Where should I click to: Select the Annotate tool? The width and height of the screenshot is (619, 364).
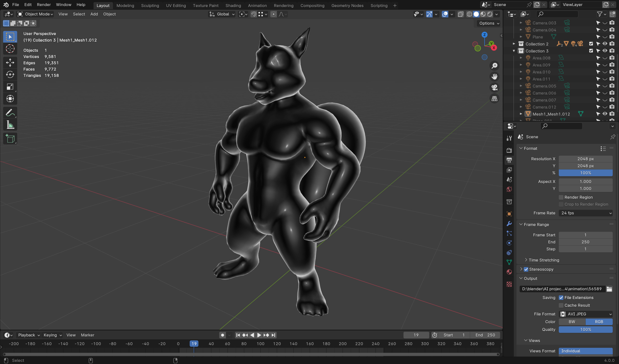(10, 113)
